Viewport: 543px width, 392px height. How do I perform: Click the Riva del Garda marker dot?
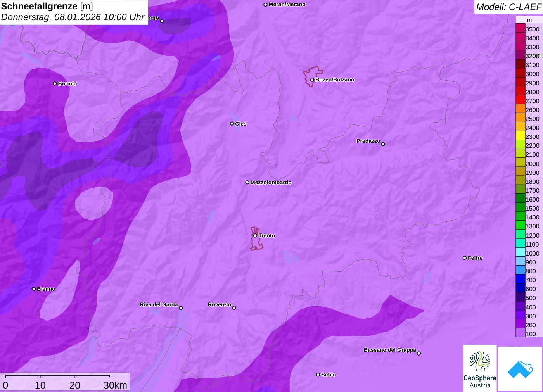click(x=181, y=308)
